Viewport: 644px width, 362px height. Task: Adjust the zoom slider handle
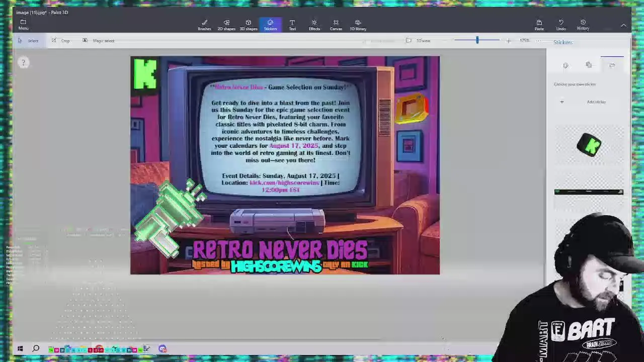(477, 40)
